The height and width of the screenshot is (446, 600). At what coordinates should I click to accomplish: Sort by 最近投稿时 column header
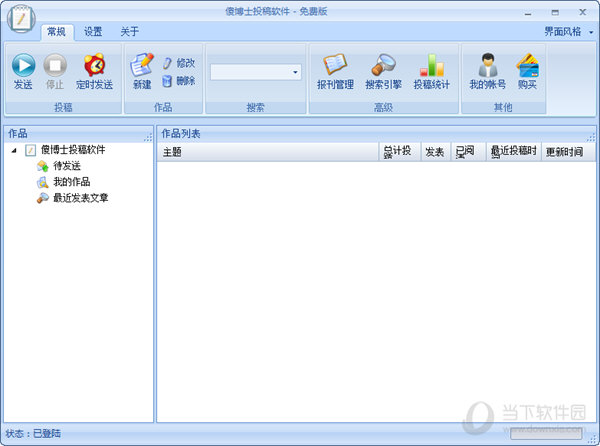tap(514, 152)
